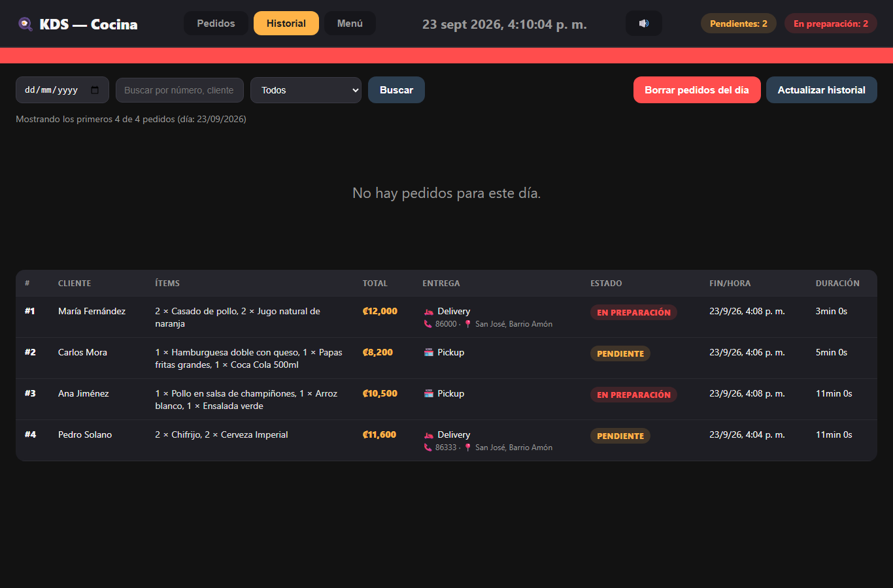Click the ₡8,200 total
The height and width of the screenshot is (588, 893).
click(x=378, y=352)
